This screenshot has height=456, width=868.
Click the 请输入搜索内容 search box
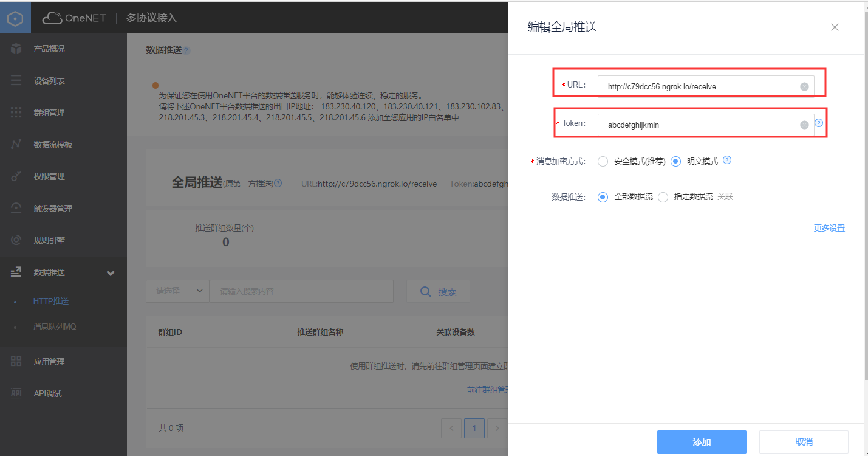click(x=301, y=291)
